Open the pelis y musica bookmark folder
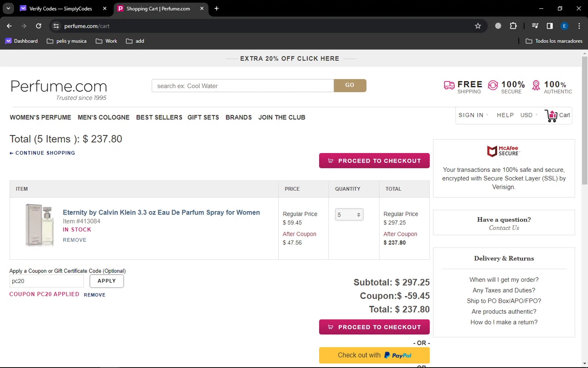The image size is (588, 368). point(67,41)
